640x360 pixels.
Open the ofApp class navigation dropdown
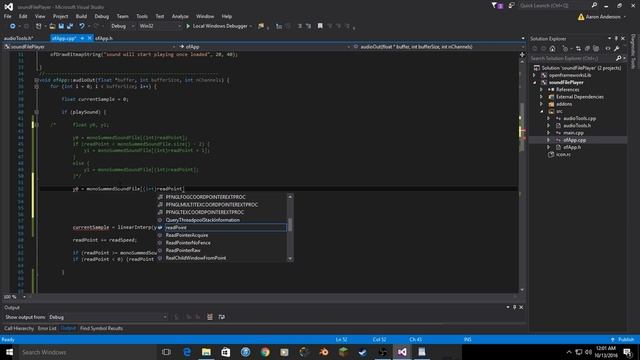click(265, 47)
